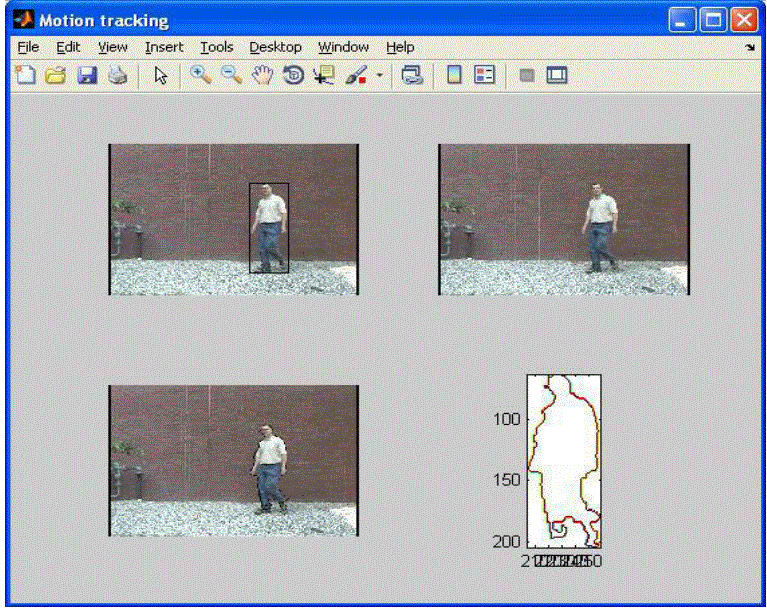Screen dimensions: 767x609
Task: Insert a colorbar from the toolbar
Action: point(454,75)
